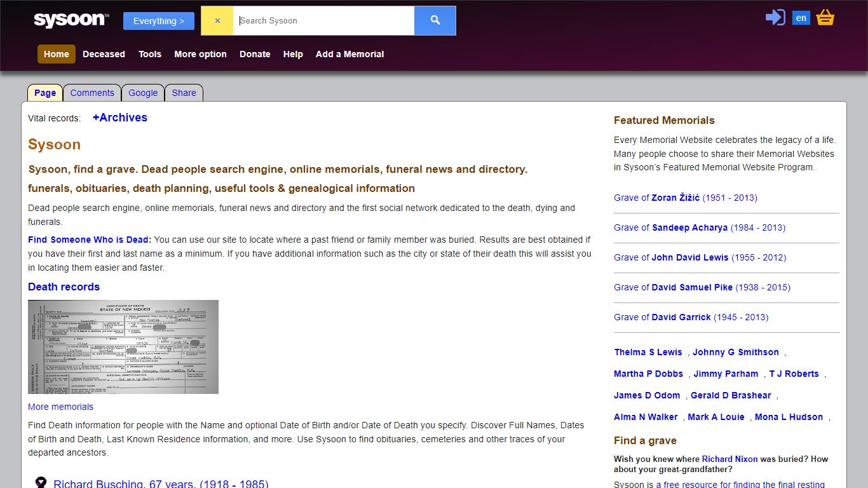Change language with the en button
The height and width of the screenshot is (488, 868).
click(801, 18)
